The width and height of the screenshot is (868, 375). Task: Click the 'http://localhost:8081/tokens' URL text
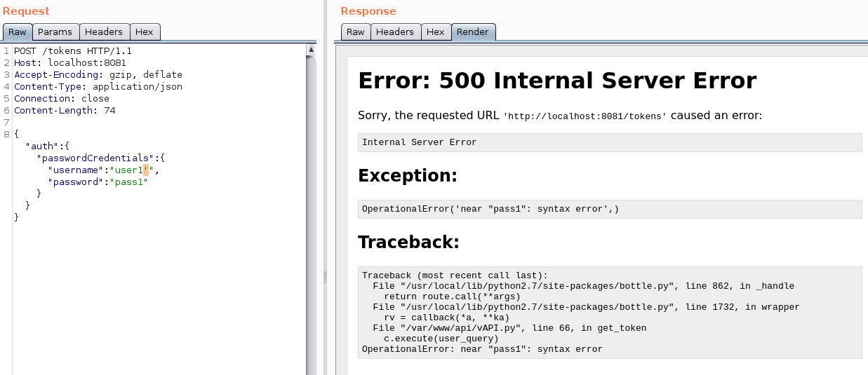[x=585, y=116]
